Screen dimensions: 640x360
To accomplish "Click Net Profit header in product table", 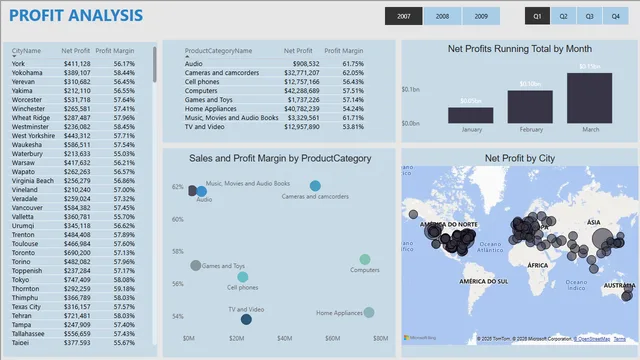I will (x=298, y=51).
